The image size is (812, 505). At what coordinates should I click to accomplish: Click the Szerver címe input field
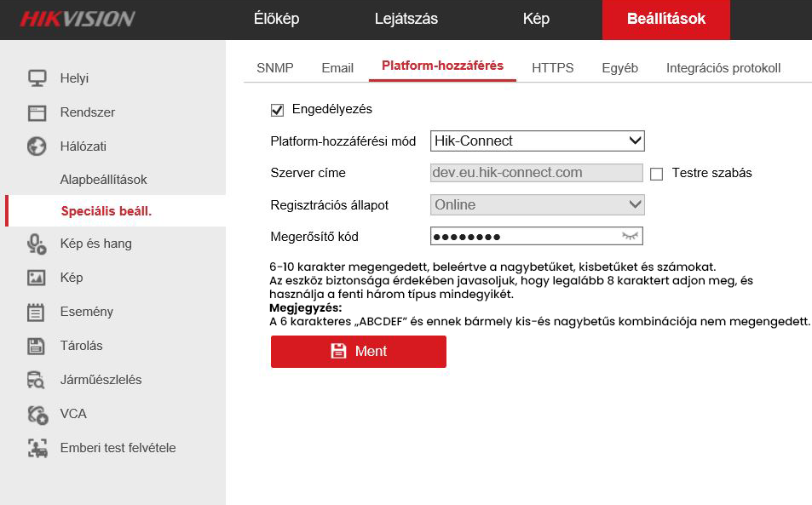pos(537,173)
